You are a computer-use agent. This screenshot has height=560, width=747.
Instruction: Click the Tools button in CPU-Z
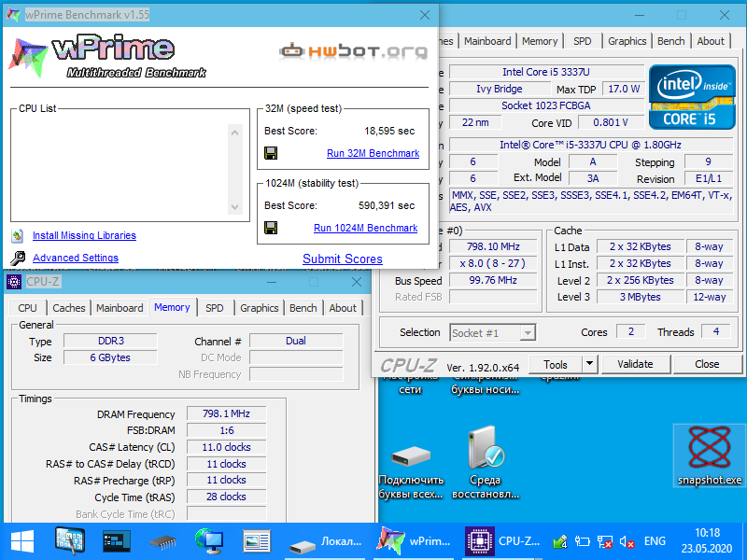pyautogui.click(x=556, y=364)
